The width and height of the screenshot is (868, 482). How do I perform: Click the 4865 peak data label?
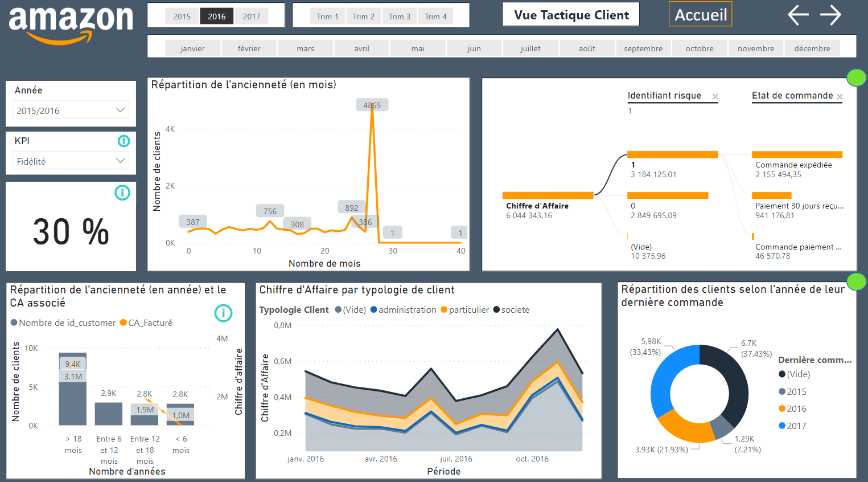click(x=372, y=105)
